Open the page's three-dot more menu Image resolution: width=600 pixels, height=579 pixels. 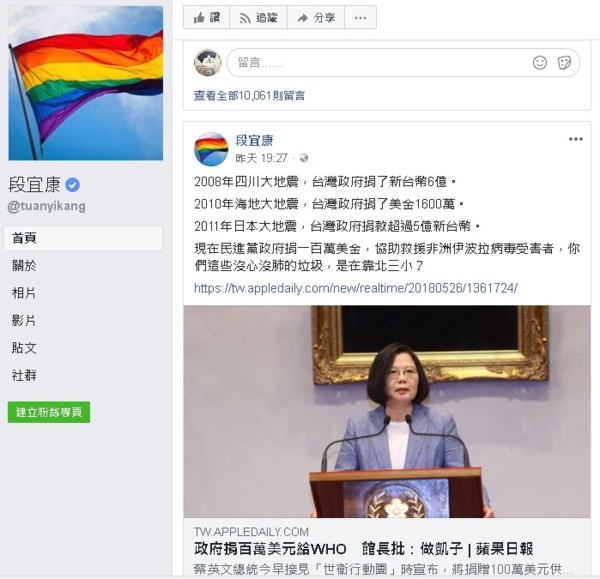[x=360, y=18]
